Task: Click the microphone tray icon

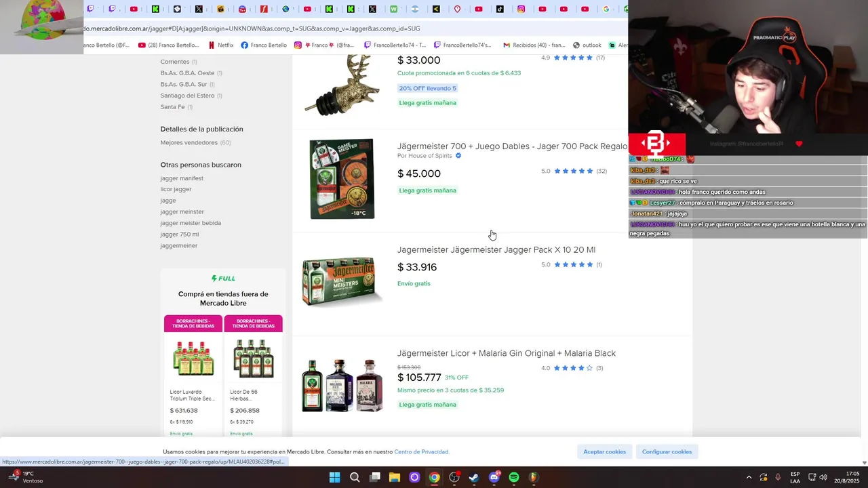Action: pos(778,477)
